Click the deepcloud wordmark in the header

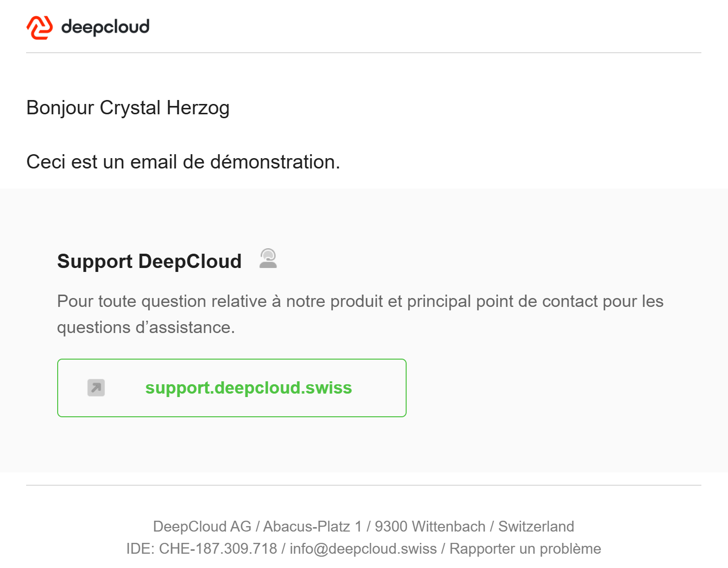pos(105,27)
